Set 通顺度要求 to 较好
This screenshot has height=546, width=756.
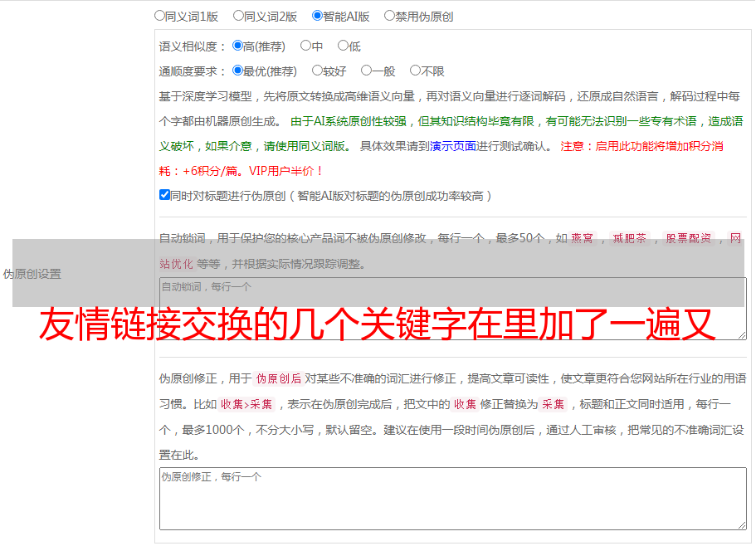317,71
